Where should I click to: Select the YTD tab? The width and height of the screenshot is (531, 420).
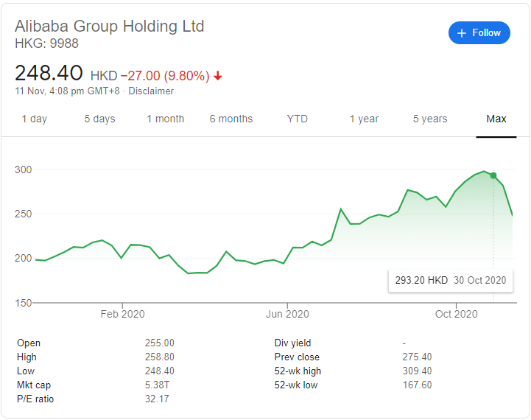point(298,119)
